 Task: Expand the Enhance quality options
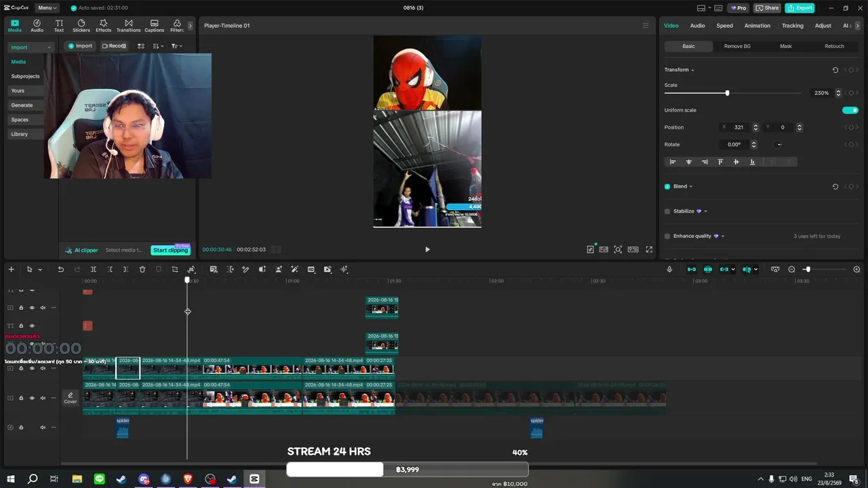pyautogui.click(x=723, y=237)
